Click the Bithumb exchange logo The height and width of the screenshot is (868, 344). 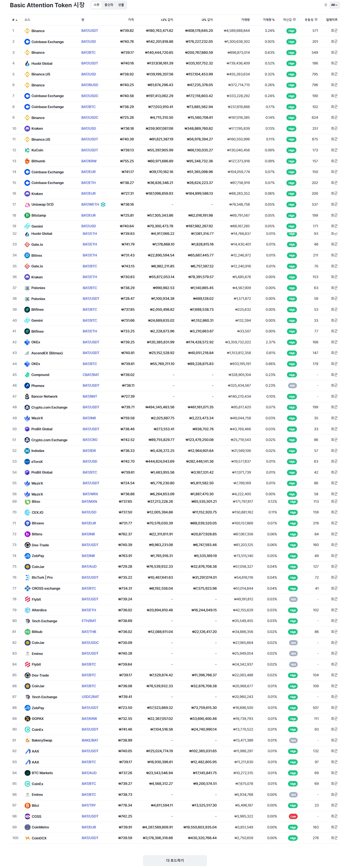(x=27, y=161)
